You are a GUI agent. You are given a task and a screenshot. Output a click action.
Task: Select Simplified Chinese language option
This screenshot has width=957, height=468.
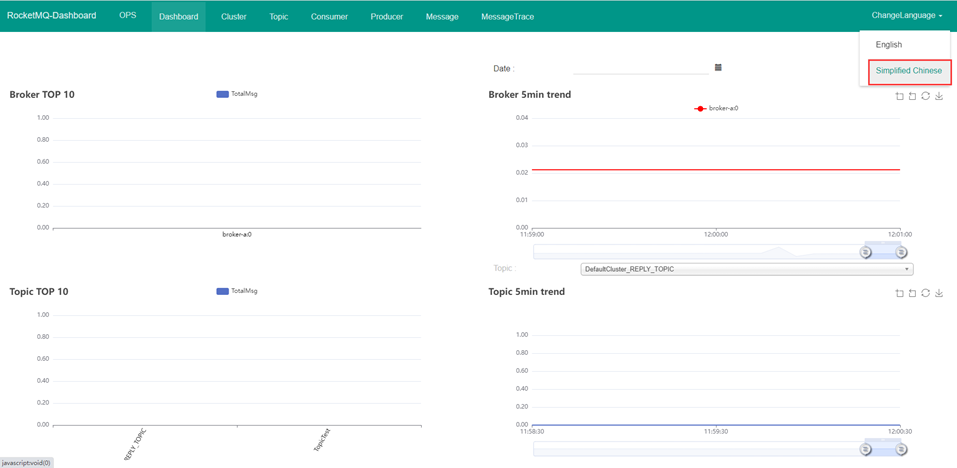click(909, 71)
